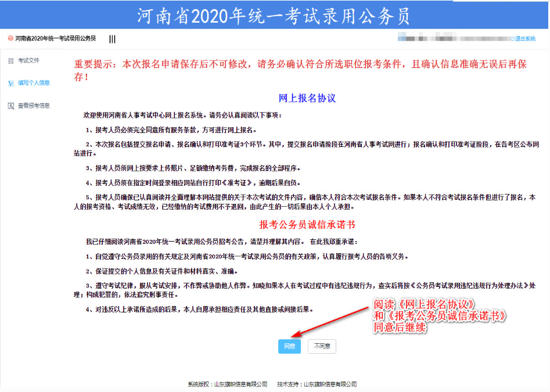Click clause 1 about 必须完全同意所有服务条款
This screenshot has height=392, width=550.
click(x=171, y=130)
